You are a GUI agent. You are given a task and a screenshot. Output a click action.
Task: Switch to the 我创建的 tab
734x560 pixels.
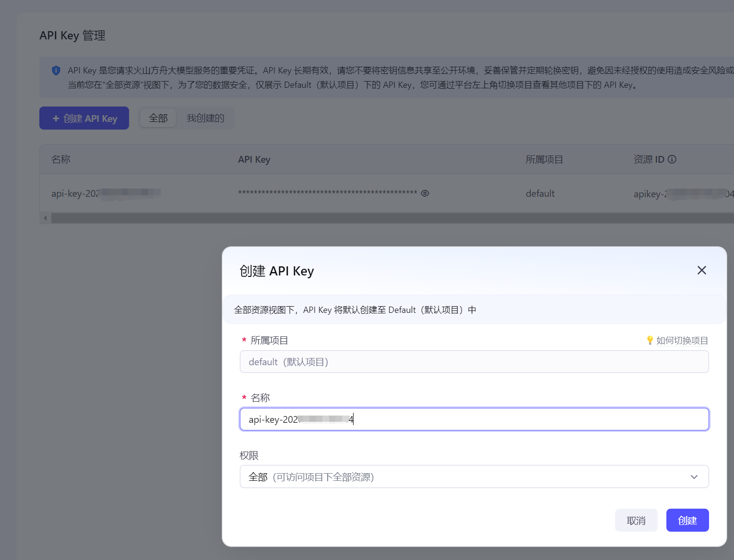click(x=205, y=118)
